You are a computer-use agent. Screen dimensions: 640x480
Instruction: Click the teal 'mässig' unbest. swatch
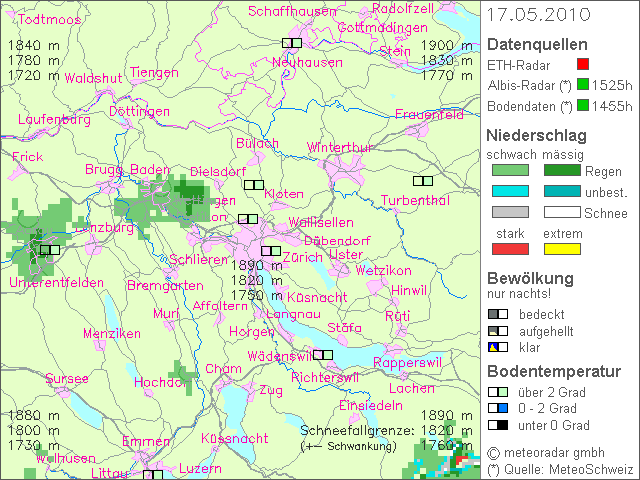tap(562, 191)
